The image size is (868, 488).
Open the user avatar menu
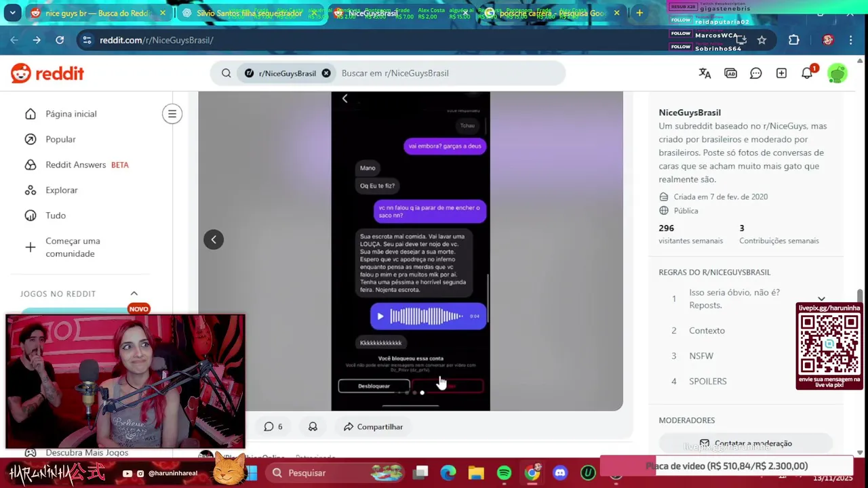(x=837, y=73)
